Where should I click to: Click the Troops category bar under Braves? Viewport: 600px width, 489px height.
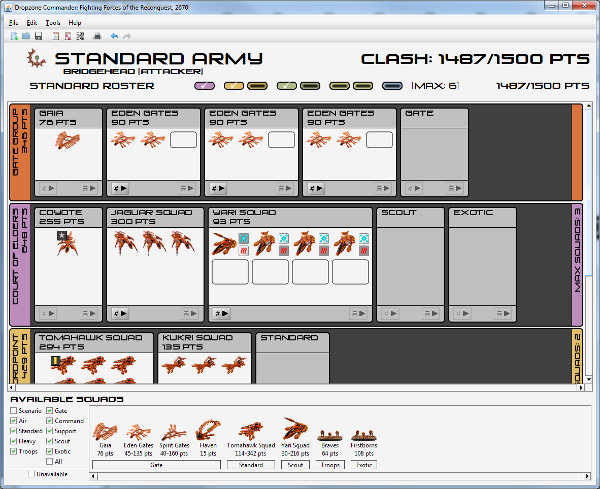click(x=330, y=465)
